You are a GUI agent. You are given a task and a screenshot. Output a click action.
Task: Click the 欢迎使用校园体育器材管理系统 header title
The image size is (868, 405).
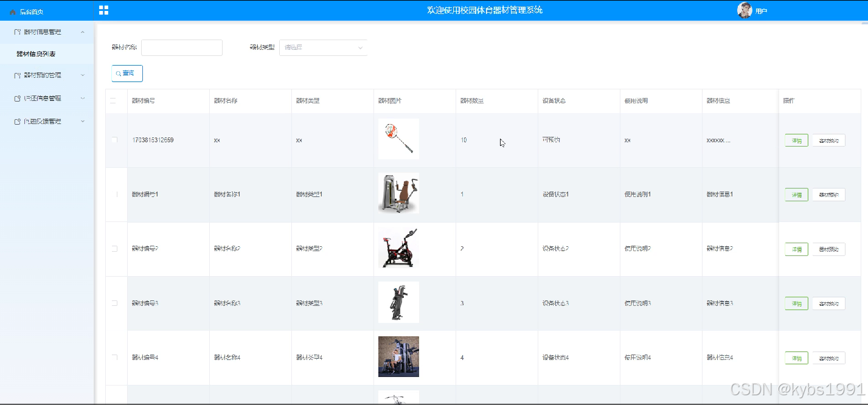click(x=485, y=10)
